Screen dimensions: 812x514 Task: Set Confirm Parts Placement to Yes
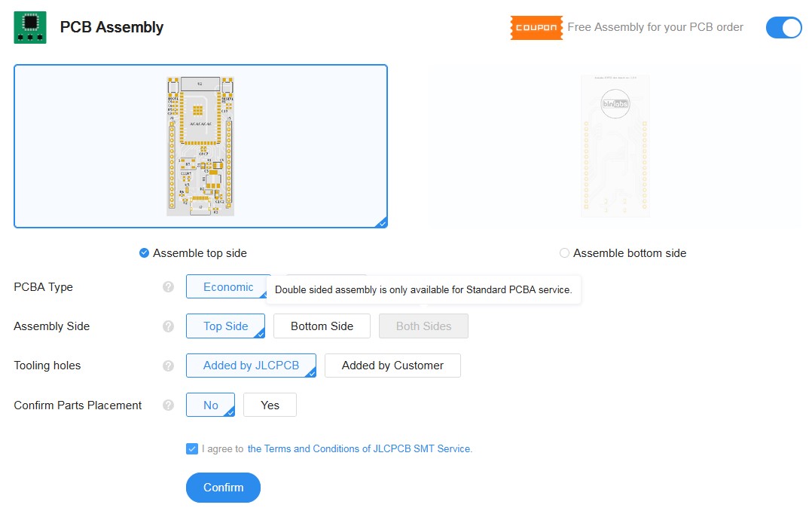(270, 405)
